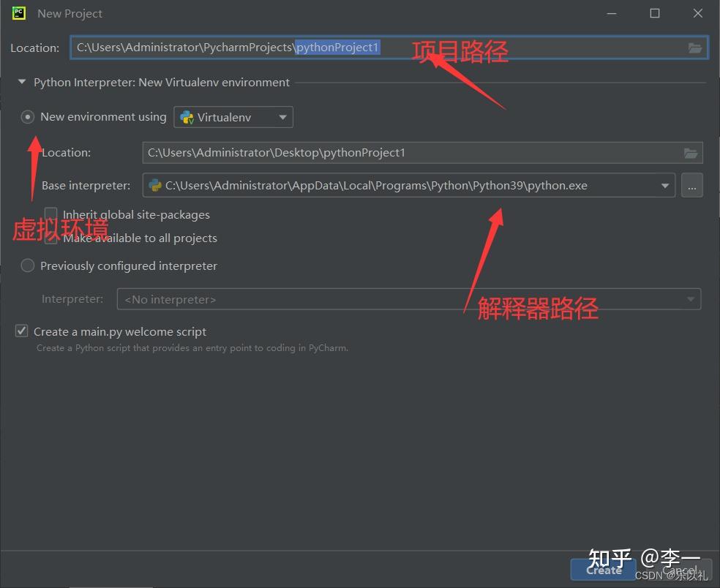Expand the No interpreter dropdown list
Screen dimensions: 720x588
click(x=690, y=298)
